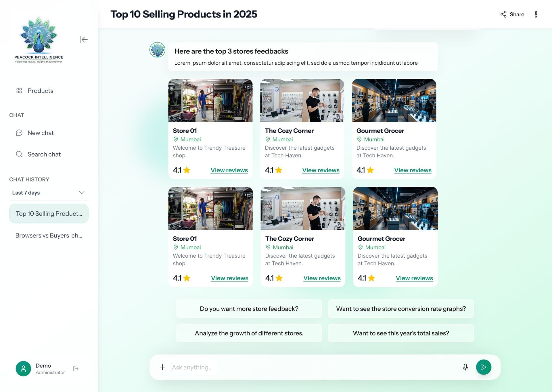Click second-row Cozy Corner store photo
552x392 pixels.
click(303, 208)
